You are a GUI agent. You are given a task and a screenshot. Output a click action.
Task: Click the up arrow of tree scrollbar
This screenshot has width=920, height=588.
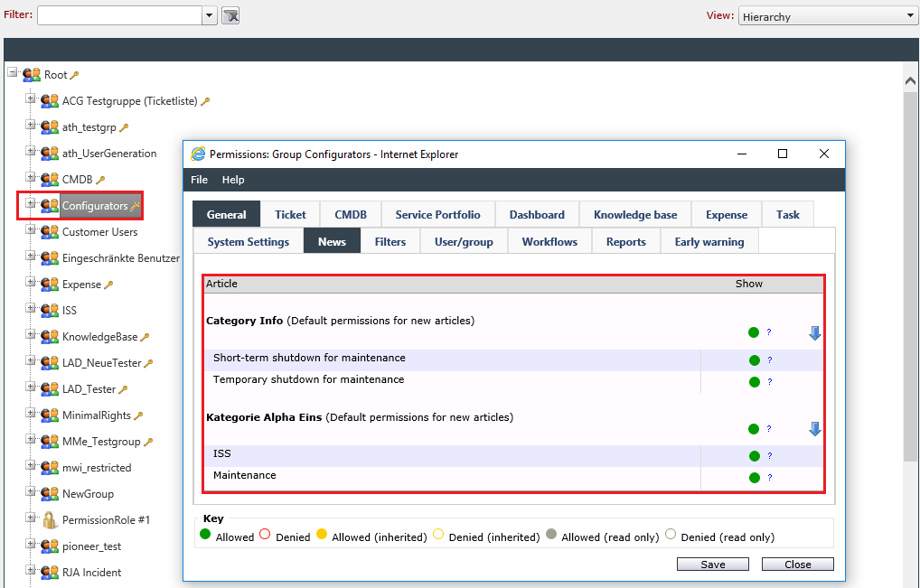(910, 81)
